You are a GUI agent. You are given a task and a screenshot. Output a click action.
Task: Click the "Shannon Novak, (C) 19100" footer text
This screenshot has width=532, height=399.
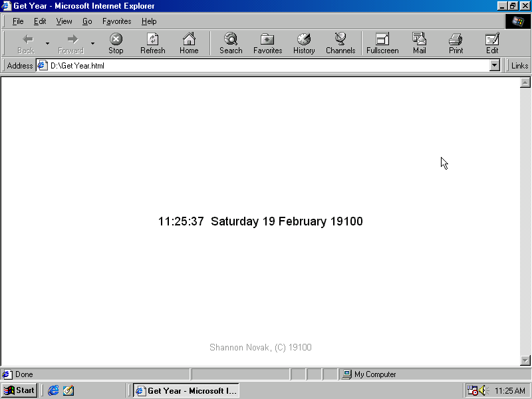click(x=261, y=347)
